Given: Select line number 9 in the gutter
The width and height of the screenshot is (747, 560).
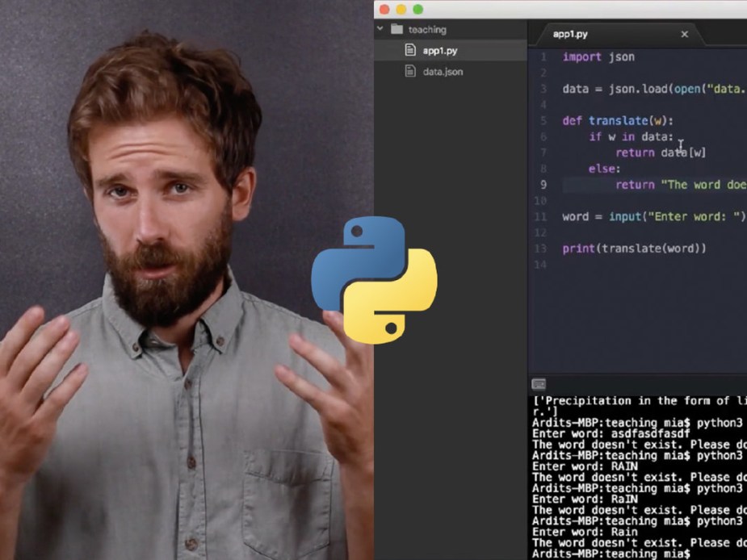Looking at the screenshot, I should (543, 185).
